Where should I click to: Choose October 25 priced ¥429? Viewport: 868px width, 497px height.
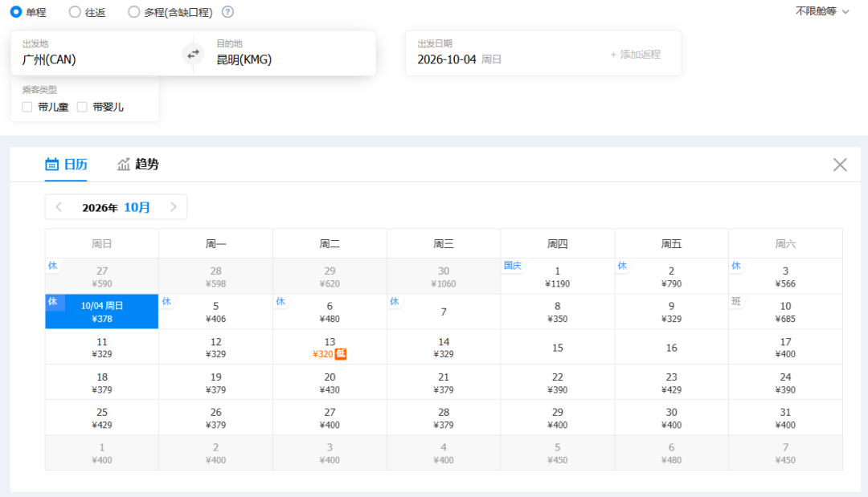pyautogui.click(x=102, y=418)
